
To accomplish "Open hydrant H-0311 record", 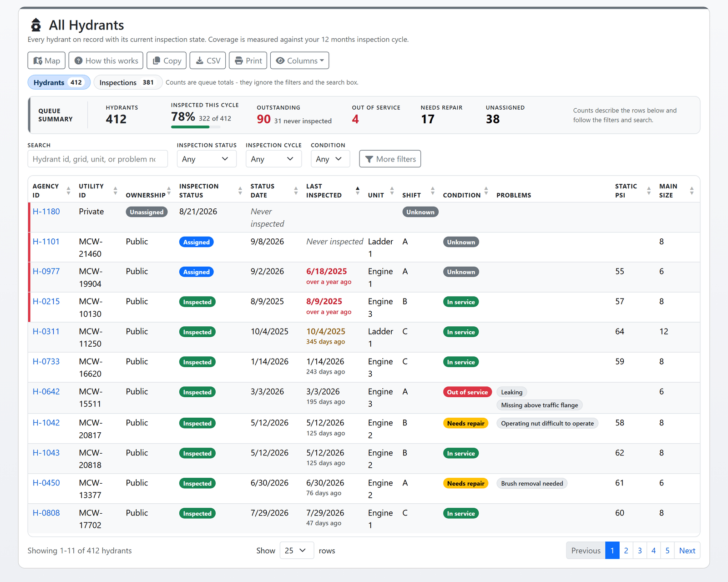I will (x=46, y=332).
